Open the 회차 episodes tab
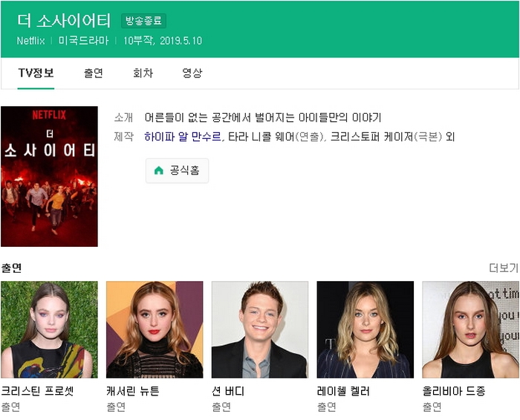Screen dimensions: 520x420 (143, 73)
